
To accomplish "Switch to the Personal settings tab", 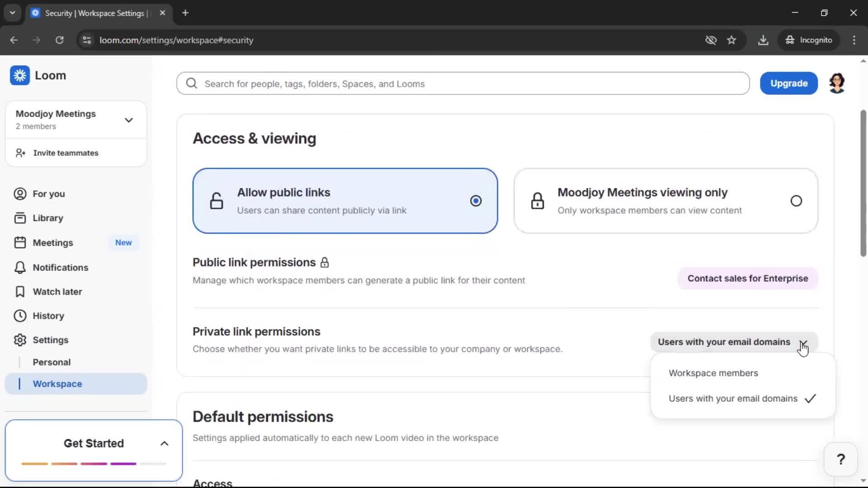I will coord(52,362).
